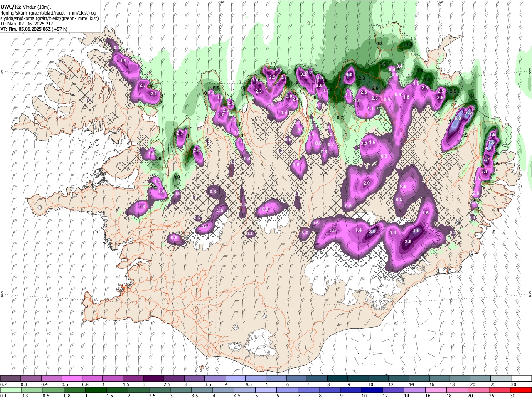Viewport: 532px width, 399px height.
Task: Click the '12' label under the snow scale
Action: pyautogui.click(x=391, y=384)
